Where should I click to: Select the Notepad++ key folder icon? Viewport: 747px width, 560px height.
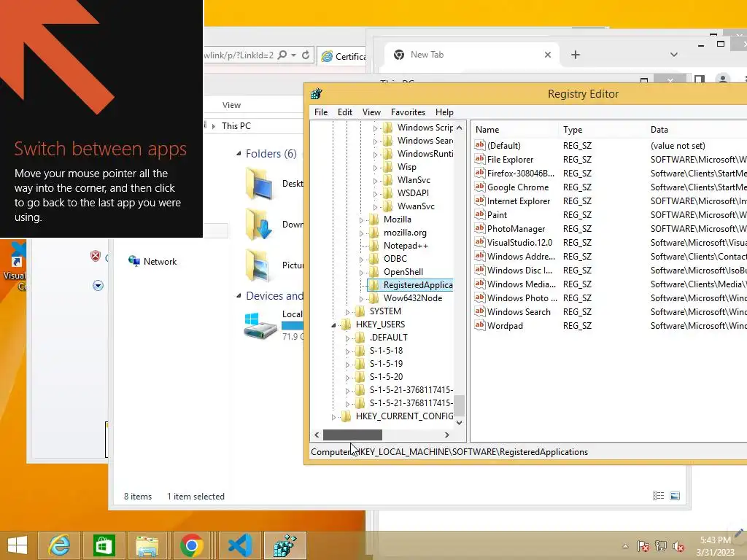374,246
